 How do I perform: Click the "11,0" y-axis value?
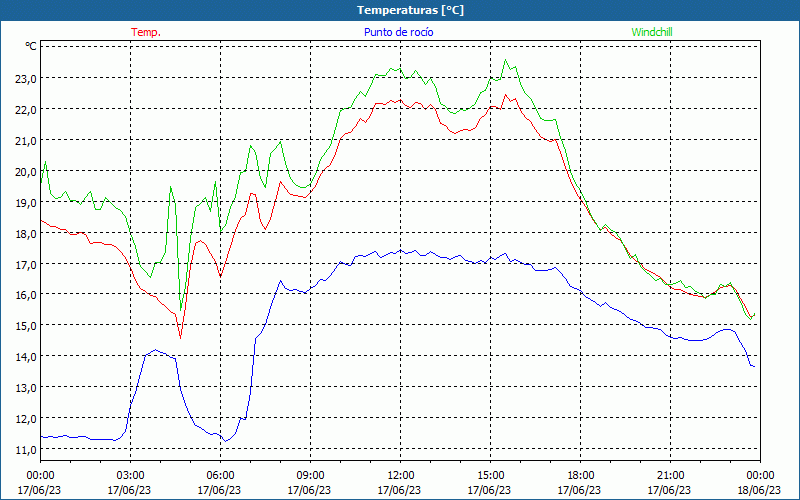[x=27, y=449]
